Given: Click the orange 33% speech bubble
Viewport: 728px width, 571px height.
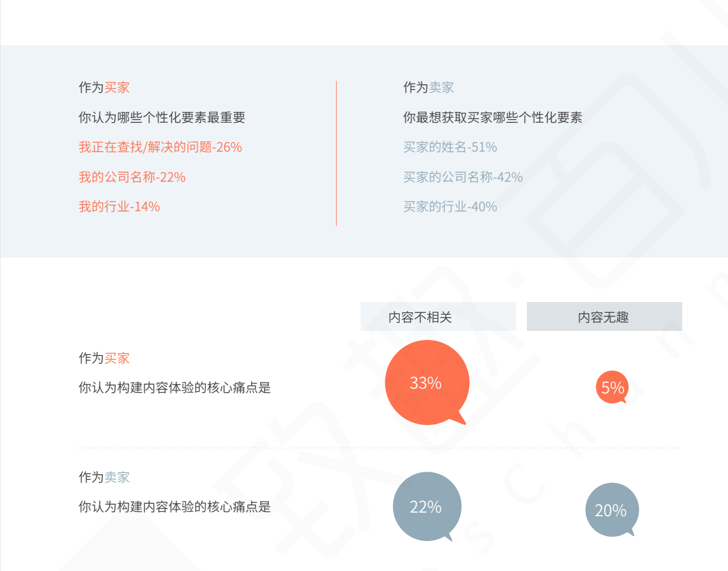Looking at the screenshot, I should 426,383.
